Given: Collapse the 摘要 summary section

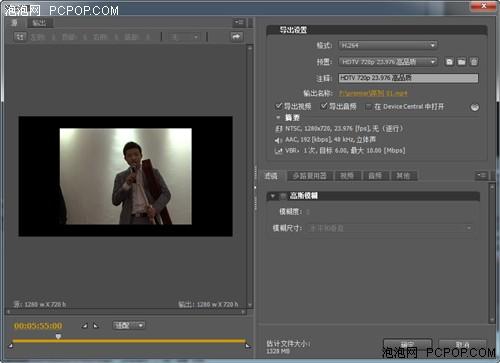Looking at the screenshot, I should click(278, 118).
